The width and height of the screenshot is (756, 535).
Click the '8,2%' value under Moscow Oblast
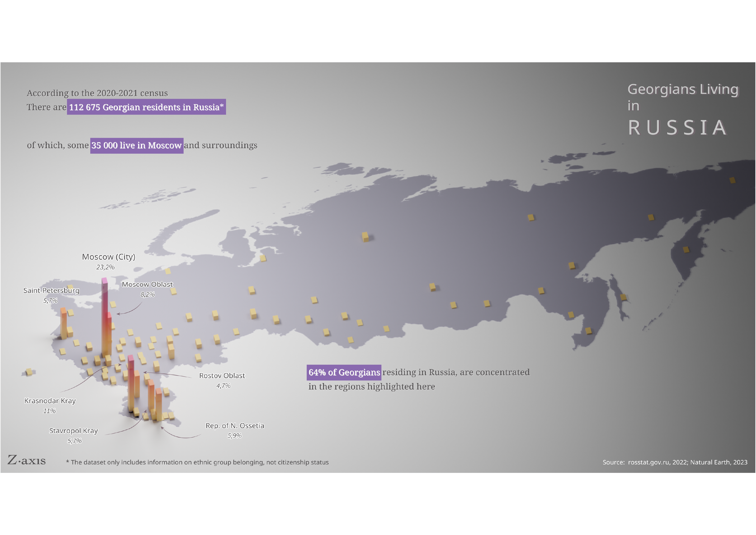pyautogui.click(x=148, y=294)
